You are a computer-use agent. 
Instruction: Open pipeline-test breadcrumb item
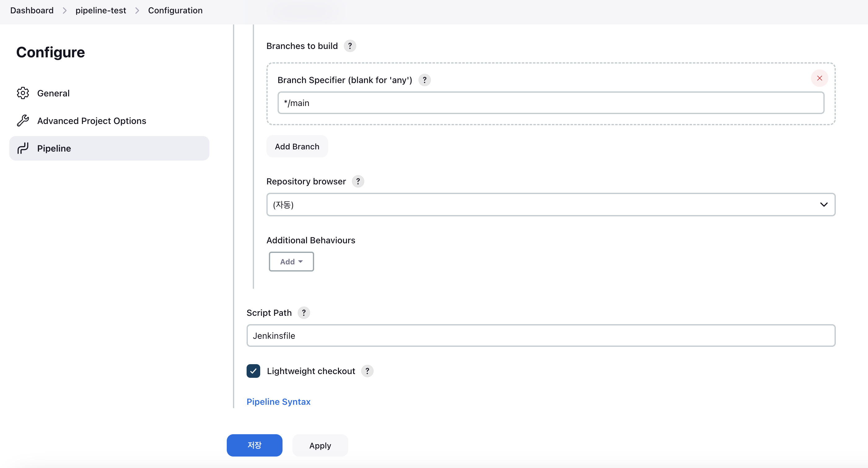tap(101, 11)
